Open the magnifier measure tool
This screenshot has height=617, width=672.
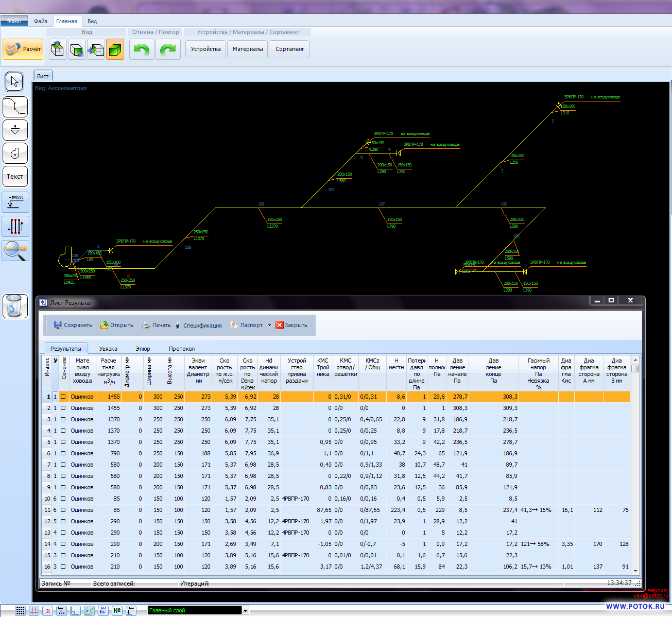click(x=15, y=251)
